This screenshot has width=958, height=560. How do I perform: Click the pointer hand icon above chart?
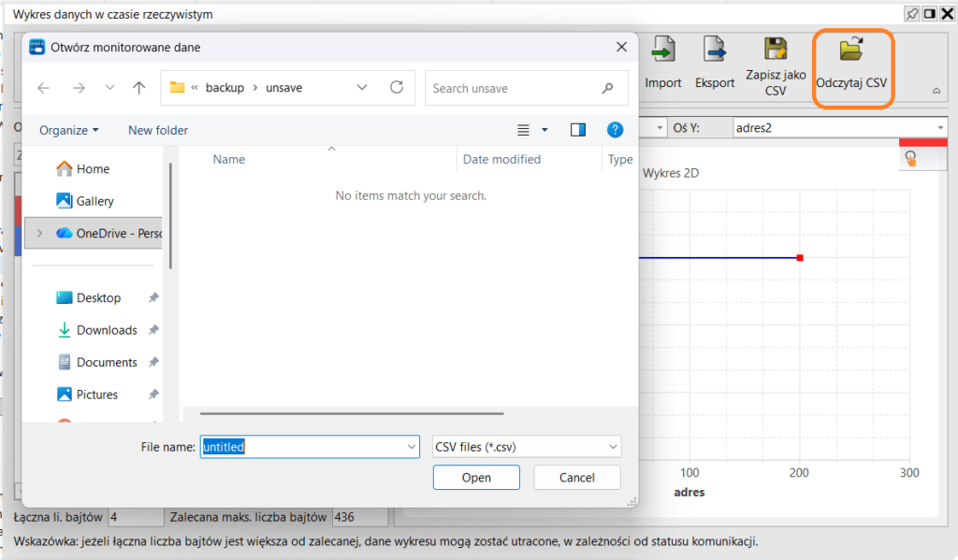point(911,159)
